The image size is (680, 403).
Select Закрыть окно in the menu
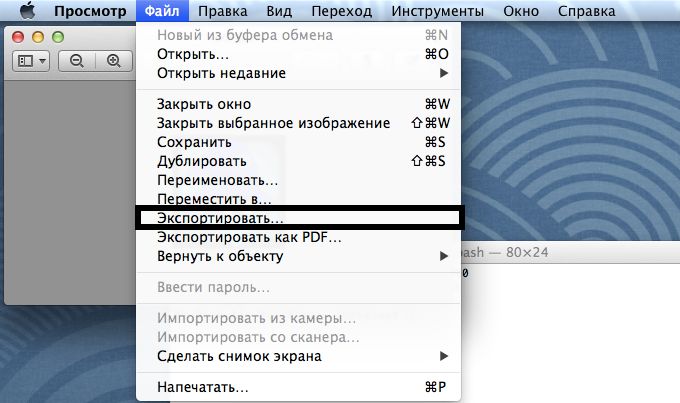coord(204,104)
